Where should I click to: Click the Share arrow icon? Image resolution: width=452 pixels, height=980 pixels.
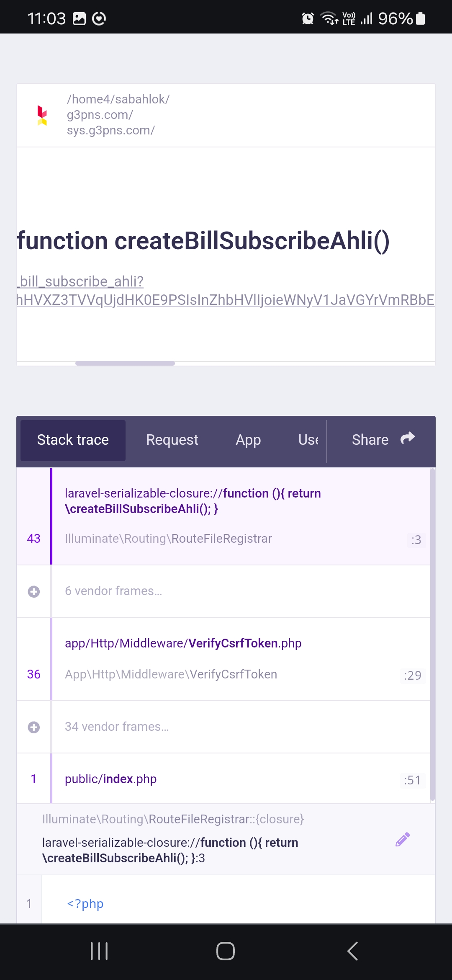click(x=407, y=438)
